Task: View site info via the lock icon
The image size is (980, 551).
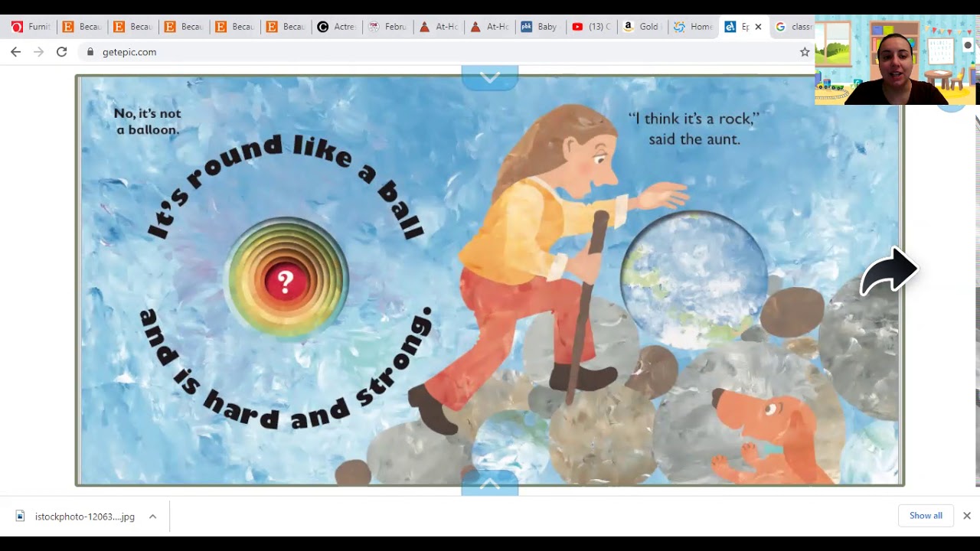Action: pyautogui.click(x=90, y=52)
